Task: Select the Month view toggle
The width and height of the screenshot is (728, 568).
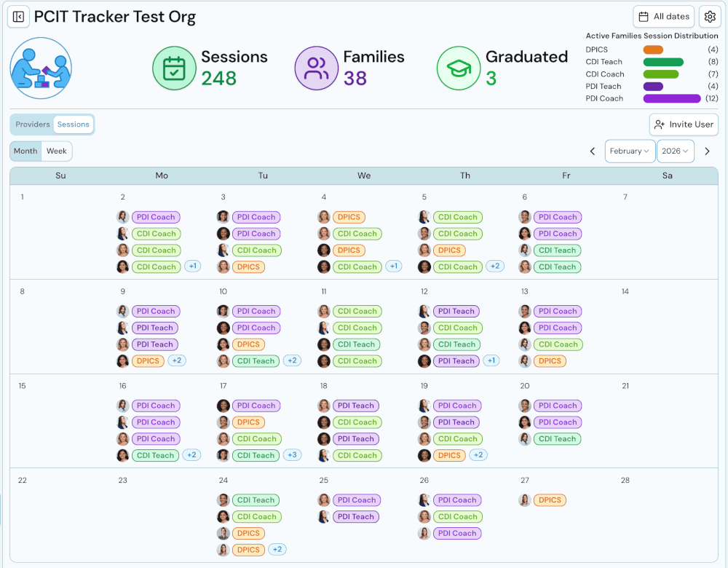Action: [x=25, y=151]
